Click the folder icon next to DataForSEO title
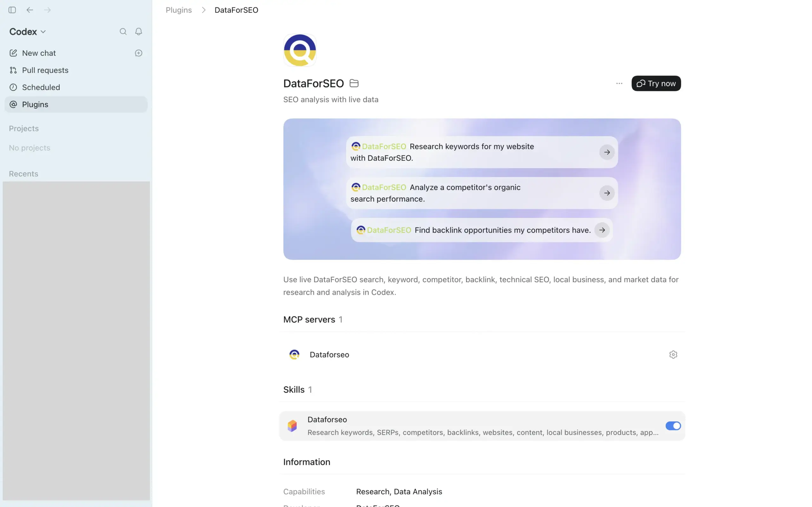Screen dimensions: 812x507 pyautogui.click(x=354, y=83)
